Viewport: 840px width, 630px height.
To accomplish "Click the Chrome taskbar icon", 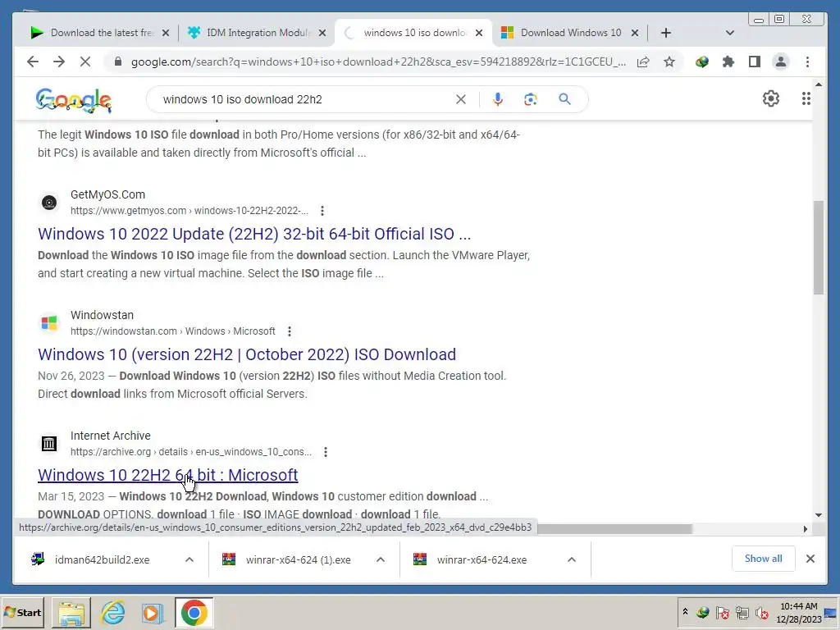I will (x=194, y=612).
